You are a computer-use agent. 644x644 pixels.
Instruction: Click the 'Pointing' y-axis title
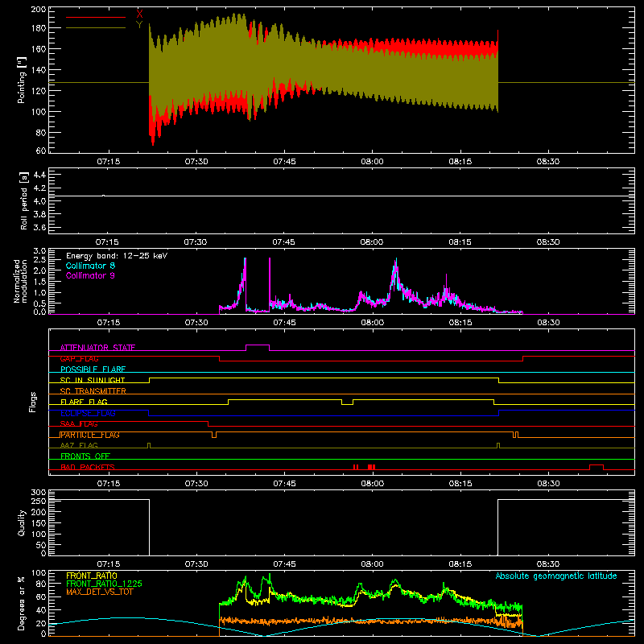22,80
